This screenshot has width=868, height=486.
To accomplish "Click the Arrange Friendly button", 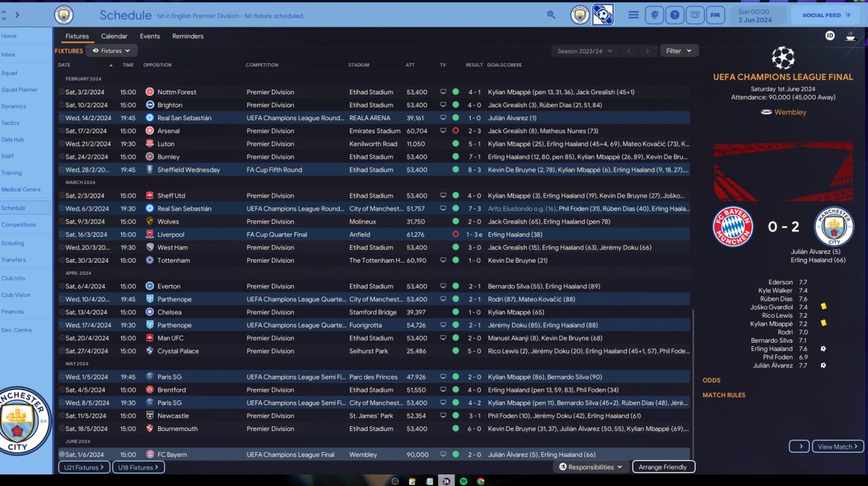I will pyautogui.click(x=663, y=467).
